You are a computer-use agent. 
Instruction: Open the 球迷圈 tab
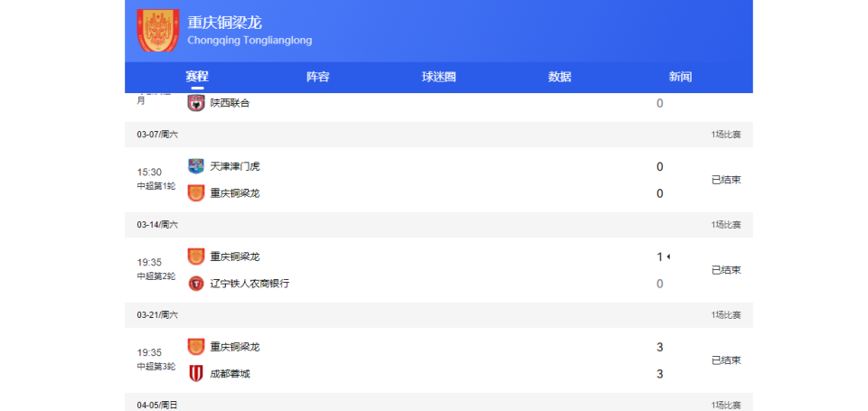pyautogui.click(x=439, y=77)
